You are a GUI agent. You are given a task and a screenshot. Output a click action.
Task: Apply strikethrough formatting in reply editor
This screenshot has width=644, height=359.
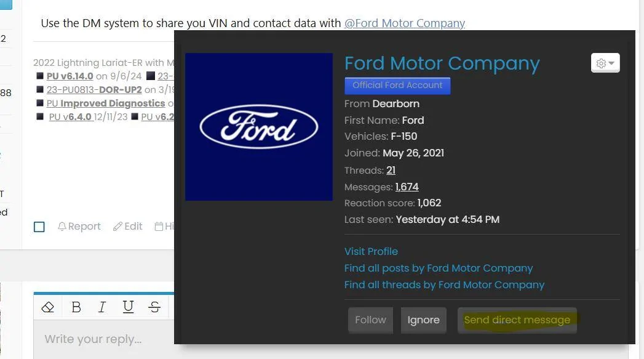(x=154, y=307)
